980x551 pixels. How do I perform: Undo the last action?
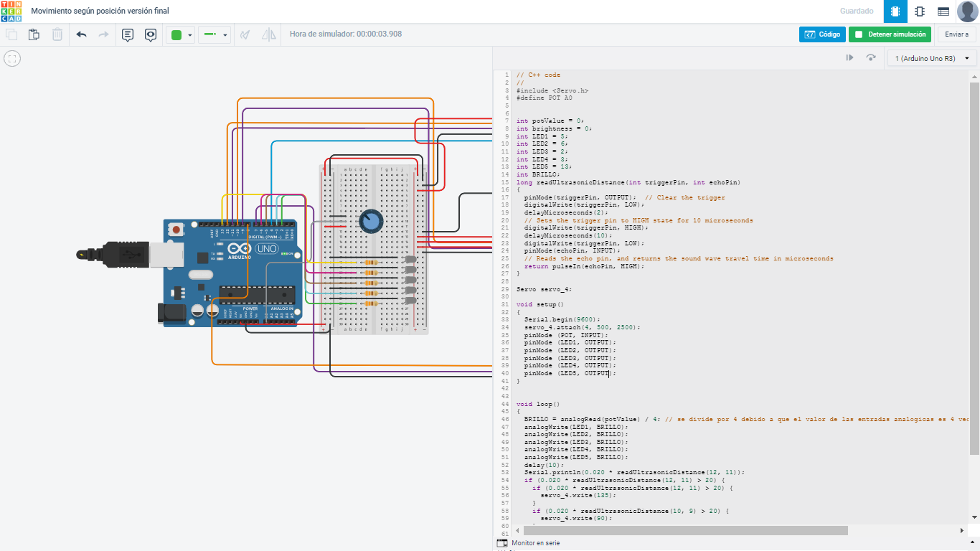tap(81, 34)
